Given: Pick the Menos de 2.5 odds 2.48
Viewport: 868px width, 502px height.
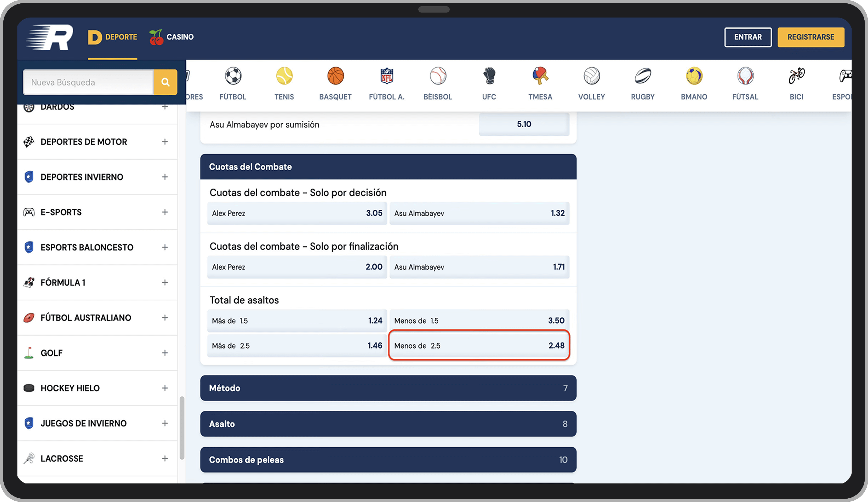Looking at the screenshot, I should tap(479, 345).
